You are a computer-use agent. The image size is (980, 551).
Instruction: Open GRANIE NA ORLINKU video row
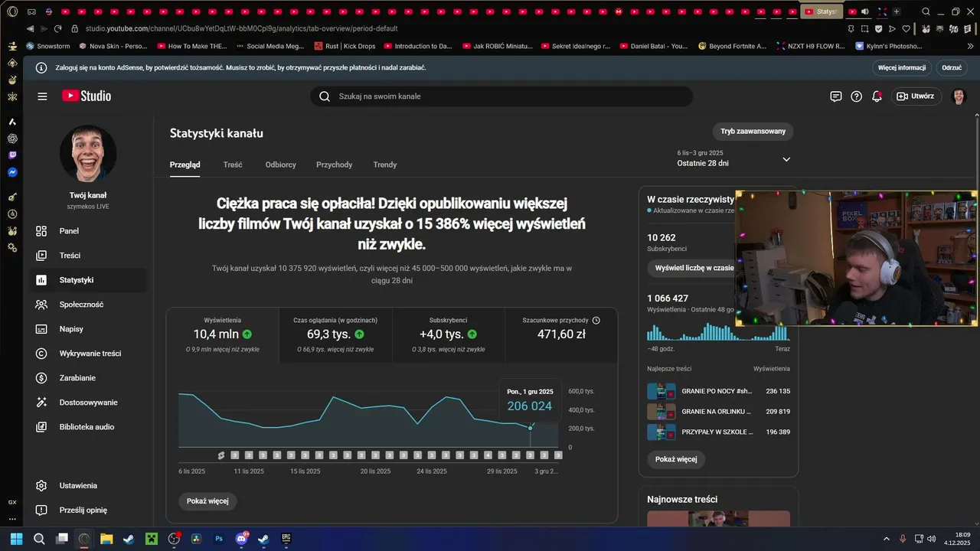(x=718, y=412)
